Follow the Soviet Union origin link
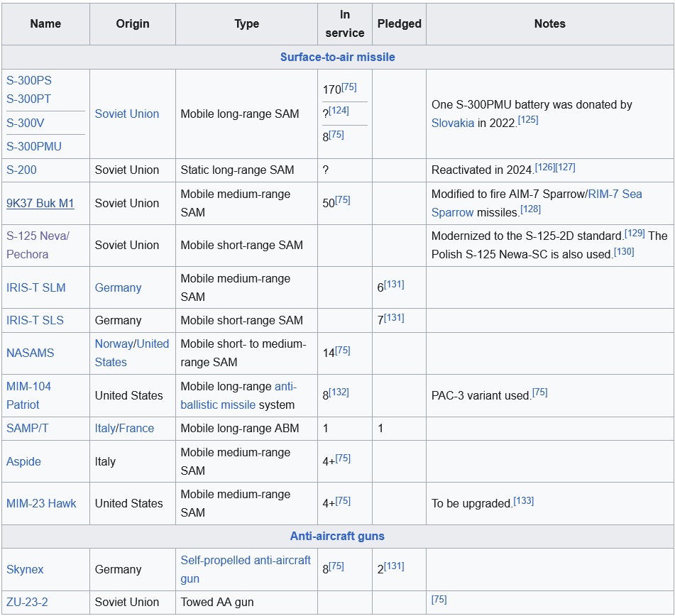The image size is (675, 616). (127, 114)
